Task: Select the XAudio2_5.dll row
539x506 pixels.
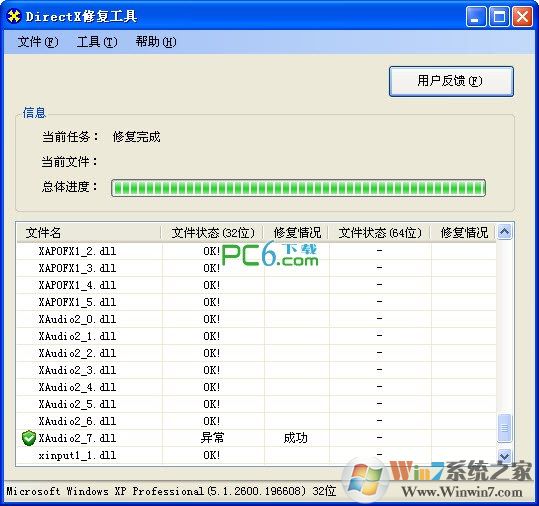Action: coord(256,404)
